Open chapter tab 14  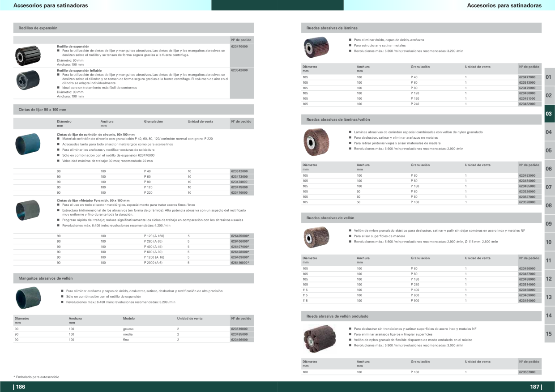coord(549,316)
